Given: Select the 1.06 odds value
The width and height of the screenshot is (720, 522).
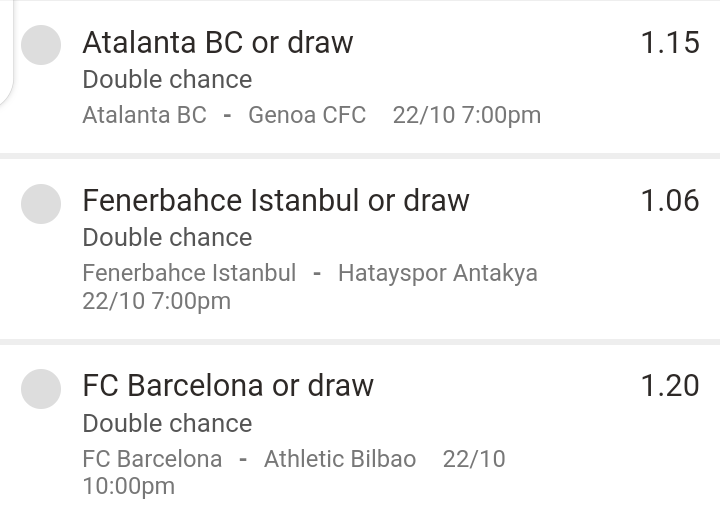Looking at the screenshot, I should tap(669, 201).
